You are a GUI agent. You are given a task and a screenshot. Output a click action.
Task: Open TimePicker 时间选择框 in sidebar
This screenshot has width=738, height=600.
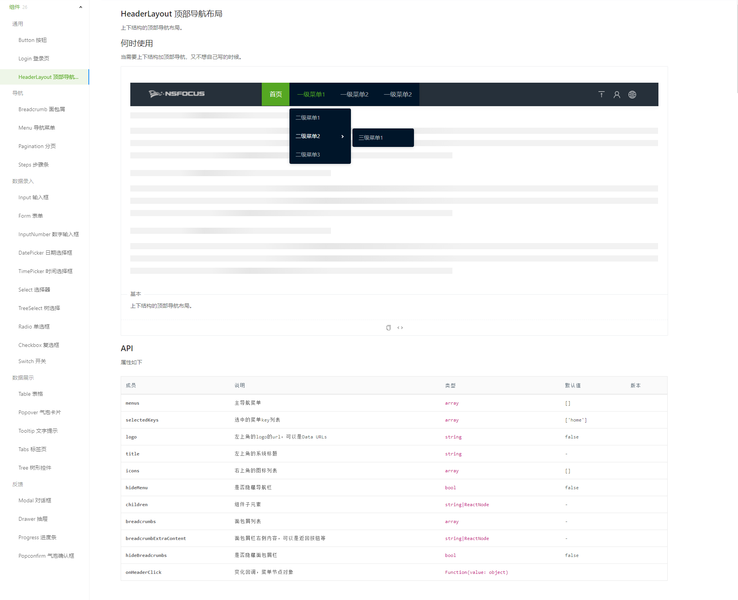click(x=44, y=271)
